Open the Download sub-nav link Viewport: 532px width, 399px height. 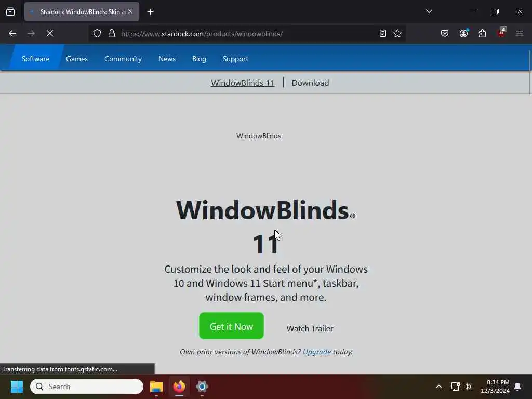click(310, 83)
